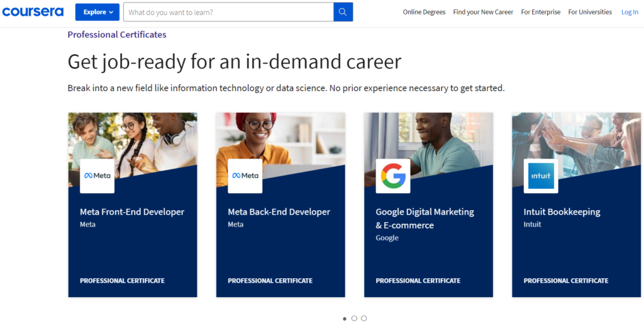The height and width of the screenshot is (326, 644).
Task: Click 'Meta' provider text under Front-End Developer
Action: point(87,225)
